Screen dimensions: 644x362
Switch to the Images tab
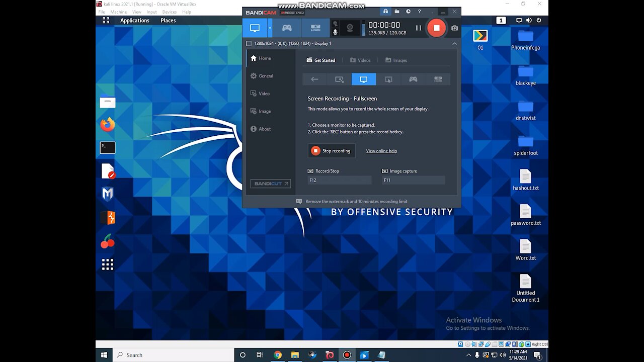[396, 60]
